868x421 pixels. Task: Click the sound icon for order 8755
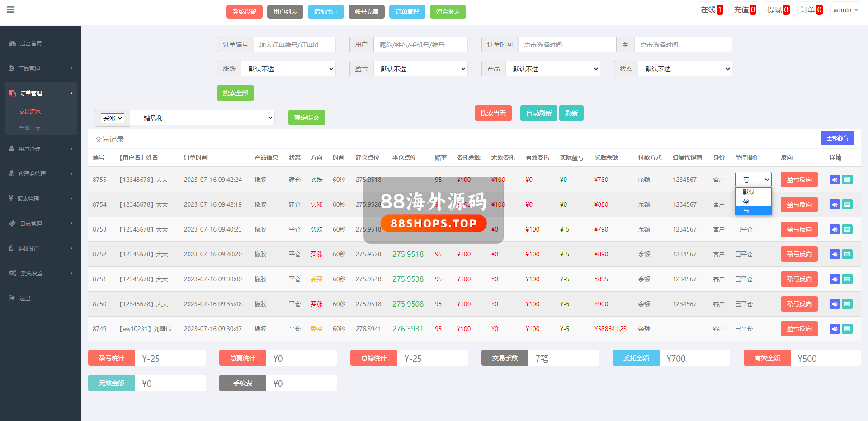[835, 180]
